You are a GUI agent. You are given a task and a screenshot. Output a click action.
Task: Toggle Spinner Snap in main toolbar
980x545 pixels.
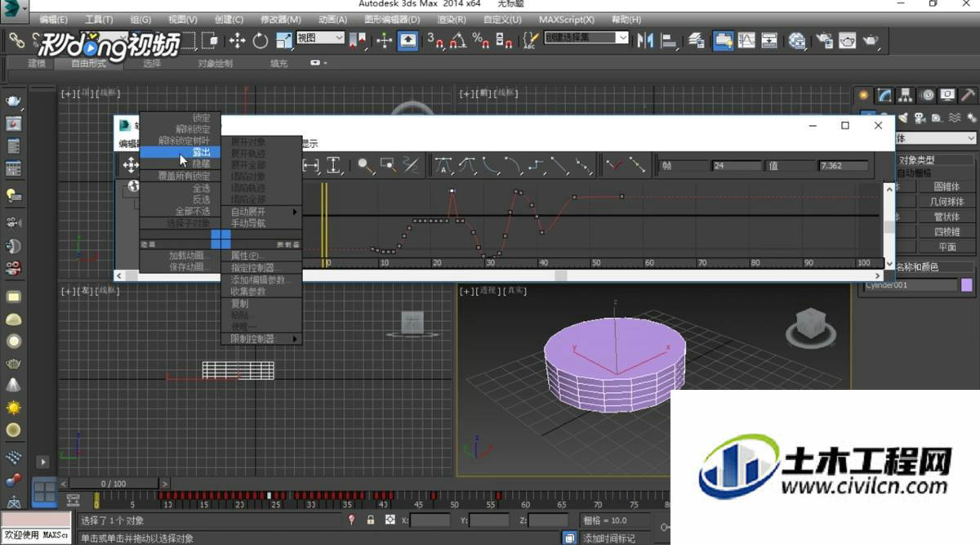[504, 39]
